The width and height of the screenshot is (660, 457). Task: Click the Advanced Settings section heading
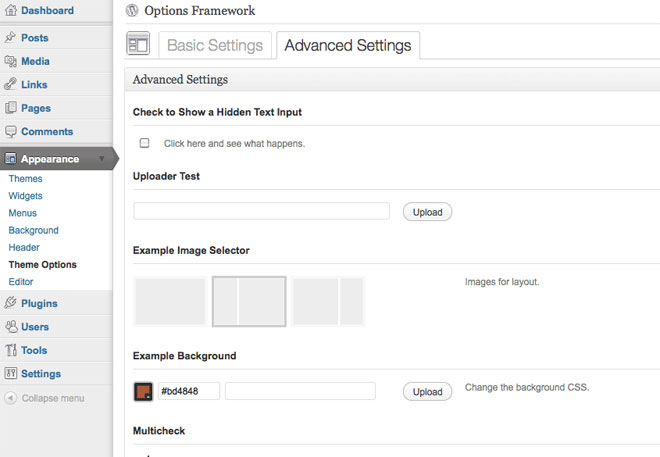180,80
